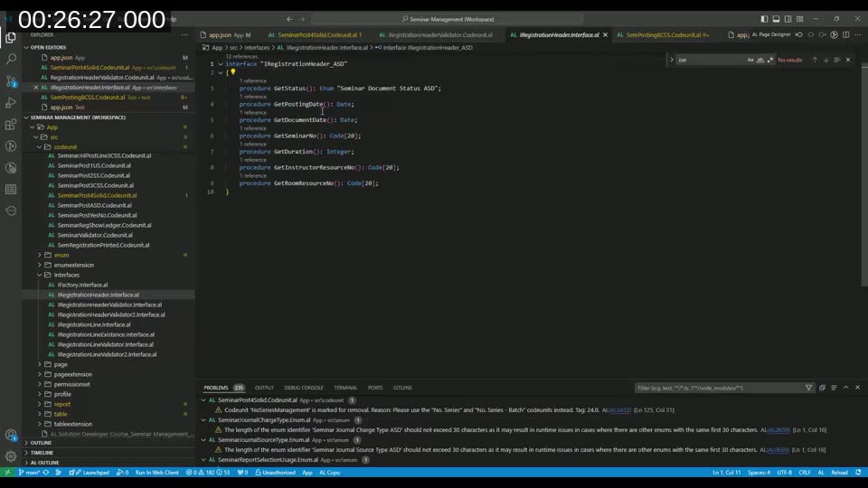Split the editor right
The width and height of the screenshot is (868, 488).
846,34
